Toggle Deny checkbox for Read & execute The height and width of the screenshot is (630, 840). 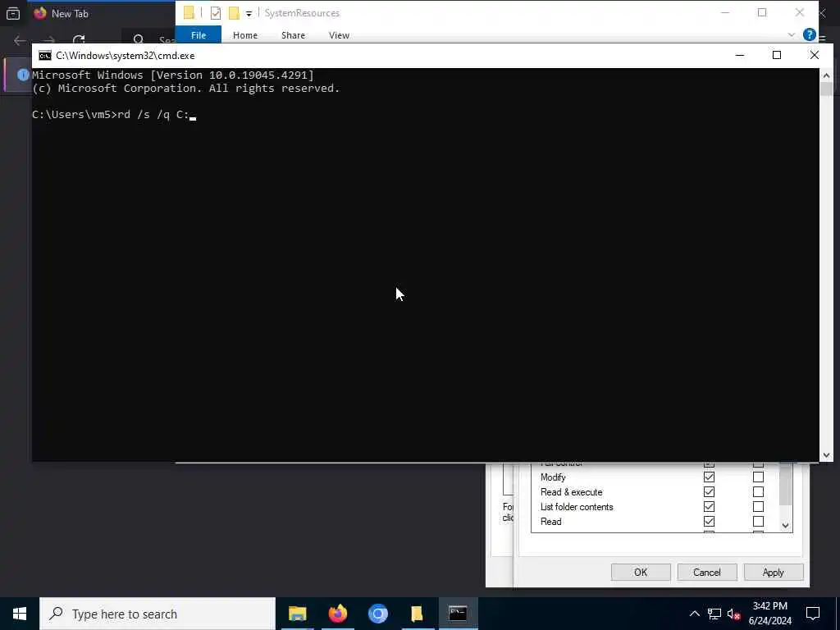tap(758, 492)
